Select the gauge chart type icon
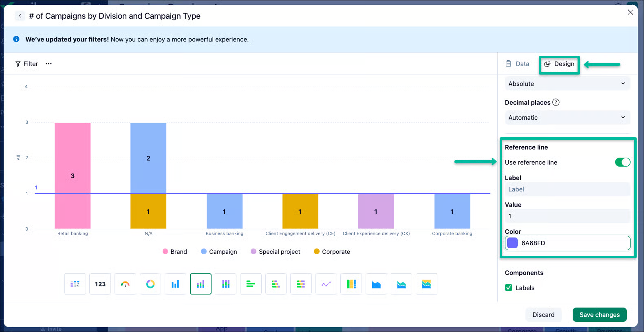This screenshot has height=332, width=644. pos(125,284)
